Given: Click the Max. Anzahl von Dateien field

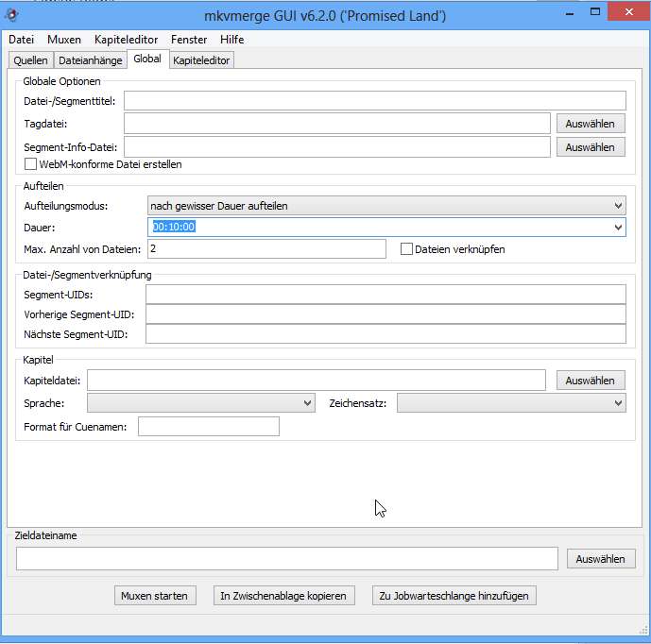Looking at the screenshot, I should point(266,249).
